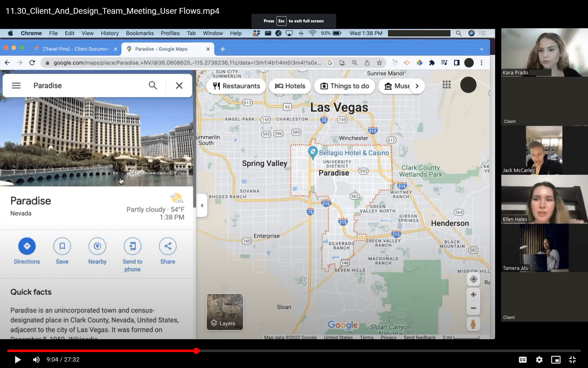Zoom out the map minus button
Screen dimensions: 588x368
473,308
